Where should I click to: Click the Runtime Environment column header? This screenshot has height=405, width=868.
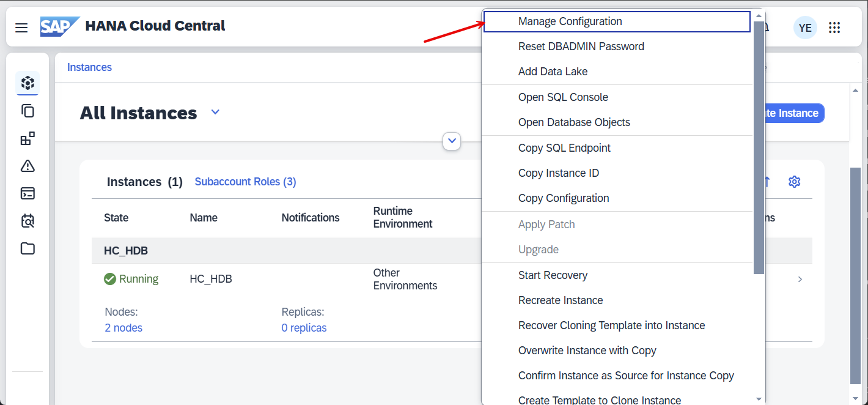(x=403, y=218)
